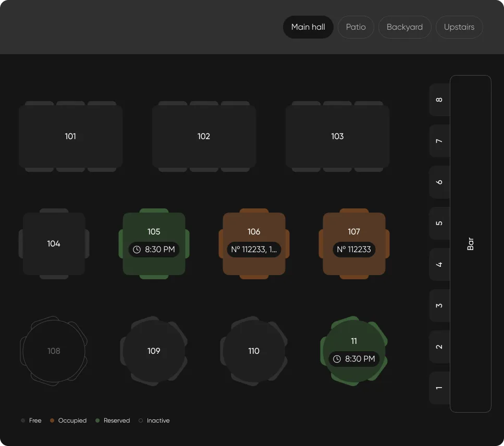Click the Bar counter

(x=471, y=244)
